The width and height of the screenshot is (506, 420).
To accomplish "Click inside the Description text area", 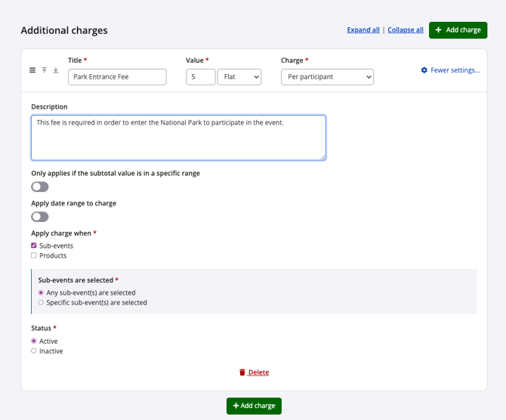I will (178, 137).
